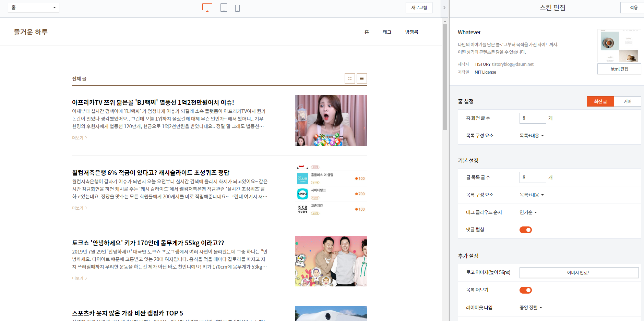The height and width of the screenshot is (321, 644).
Task: Open the html 편집 editor
Action: tap(619, 69)
